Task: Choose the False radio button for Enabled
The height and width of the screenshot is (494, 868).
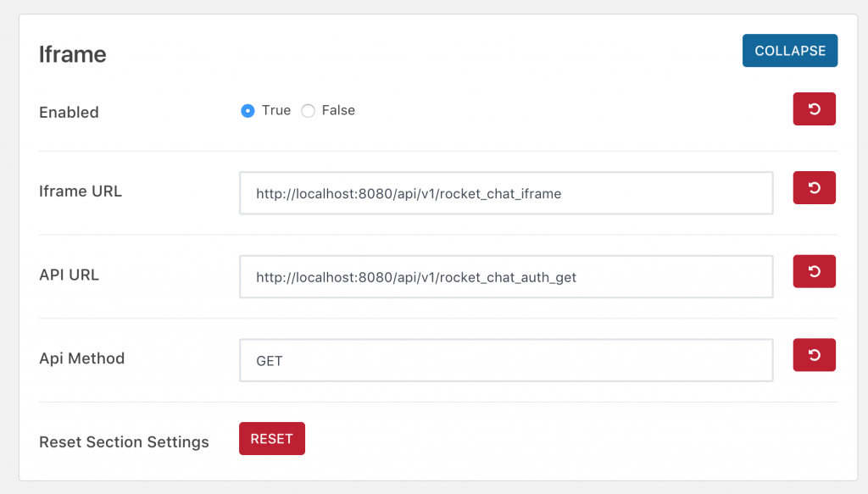Action: pyautogui.click(x=308, y=111)
